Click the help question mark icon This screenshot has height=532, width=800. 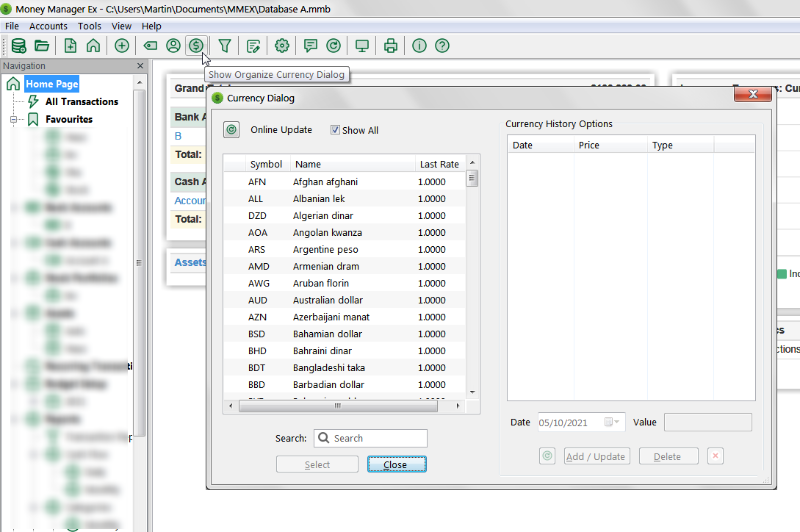(442, 45)
